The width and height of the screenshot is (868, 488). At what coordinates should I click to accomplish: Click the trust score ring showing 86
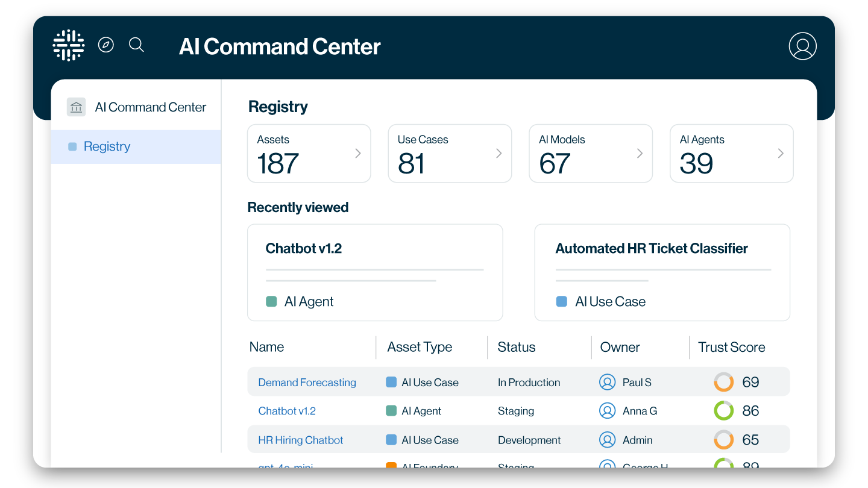(723, 411)
